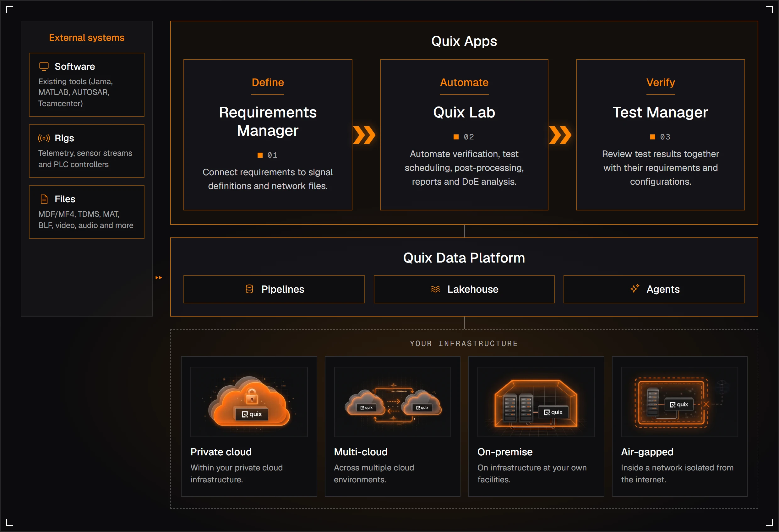Click the Test Manager title

660,112
